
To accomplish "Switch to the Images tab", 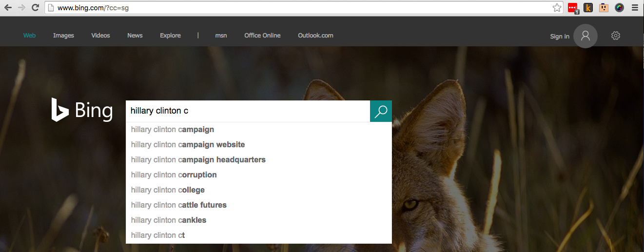I will [63, 36].
